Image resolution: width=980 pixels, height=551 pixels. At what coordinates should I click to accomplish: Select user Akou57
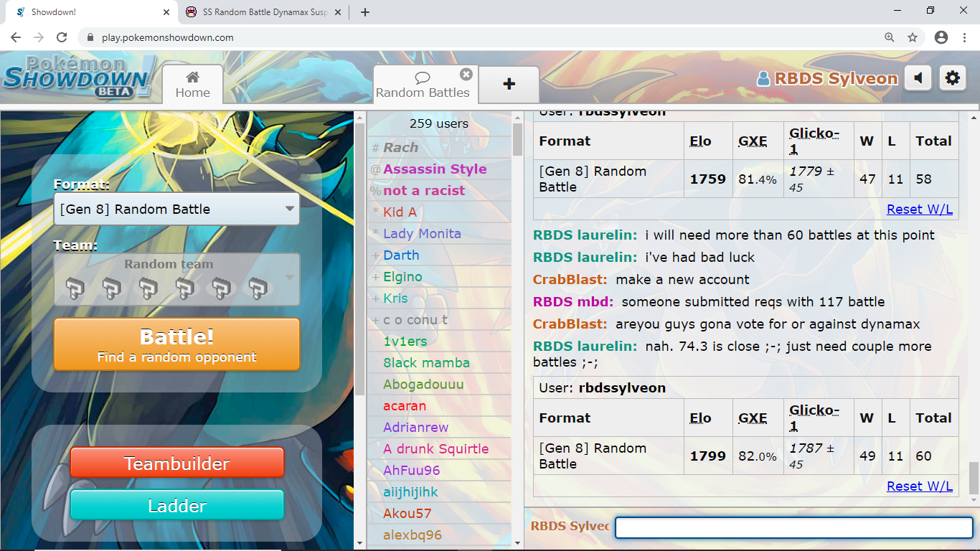439,513
